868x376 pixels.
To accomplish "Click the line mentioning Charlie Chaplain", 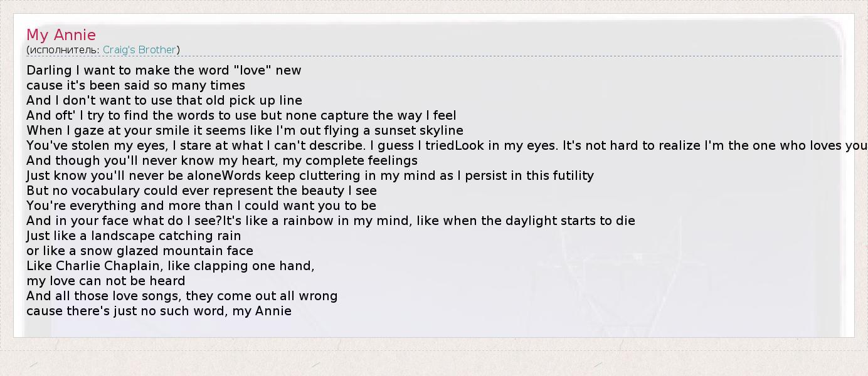I will pyautogui.click(x=170, y=266).
